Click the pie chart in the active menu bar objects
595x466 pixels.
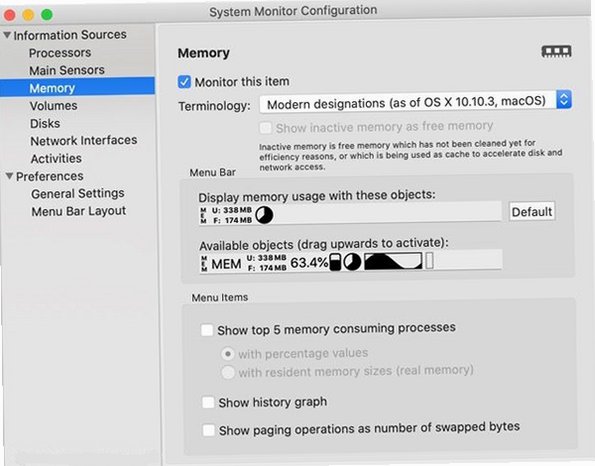(x=264, y=215)
